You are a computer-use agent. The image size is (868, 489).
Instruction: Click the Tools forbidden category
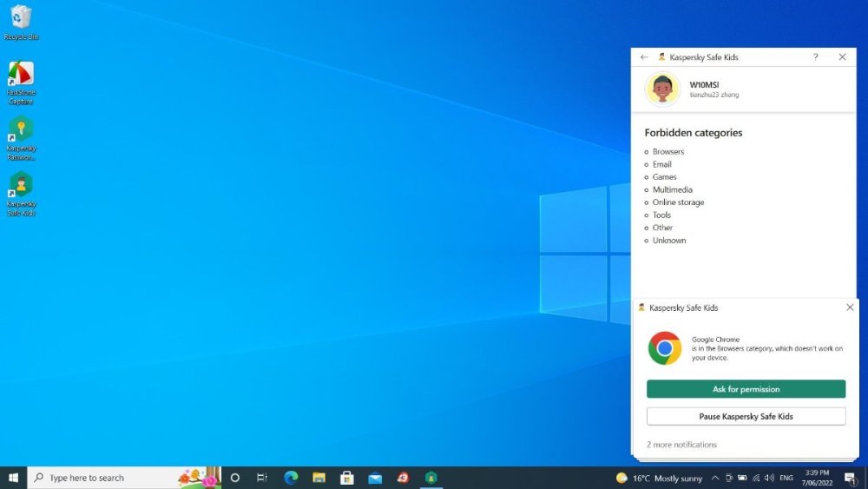[x=661, y=215]
